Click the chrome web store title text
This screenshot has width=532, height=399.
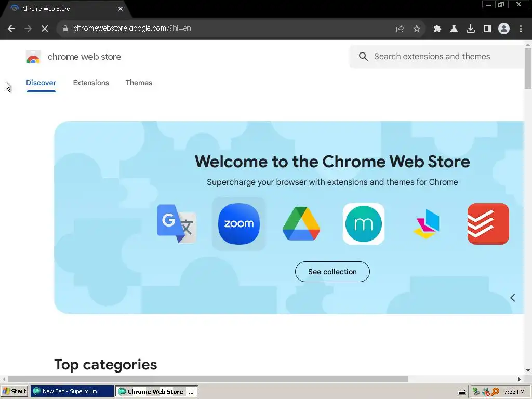click(84, 57)
